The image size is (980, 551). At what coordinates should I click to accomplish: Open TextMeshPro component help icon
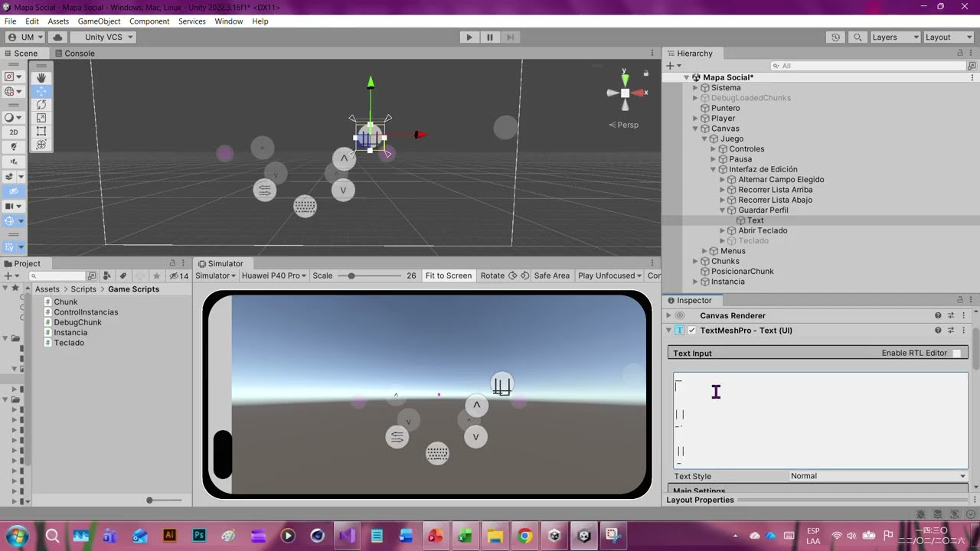[938, 331]
